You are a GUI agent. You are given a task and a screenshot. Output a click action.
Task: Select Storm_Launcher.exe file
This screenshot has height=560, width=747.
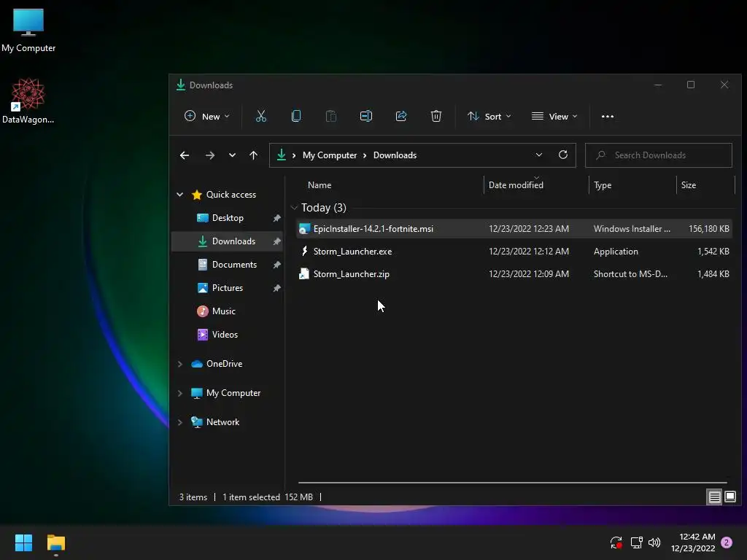click(514, 252)
